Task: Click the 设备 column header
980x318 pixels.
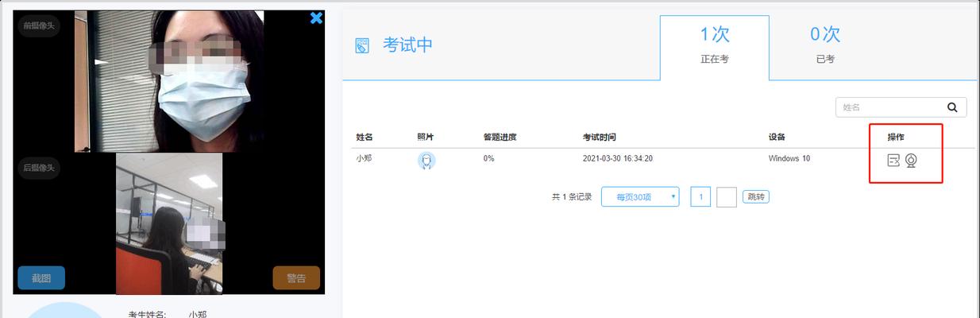Action: click(x=777, y=138)
